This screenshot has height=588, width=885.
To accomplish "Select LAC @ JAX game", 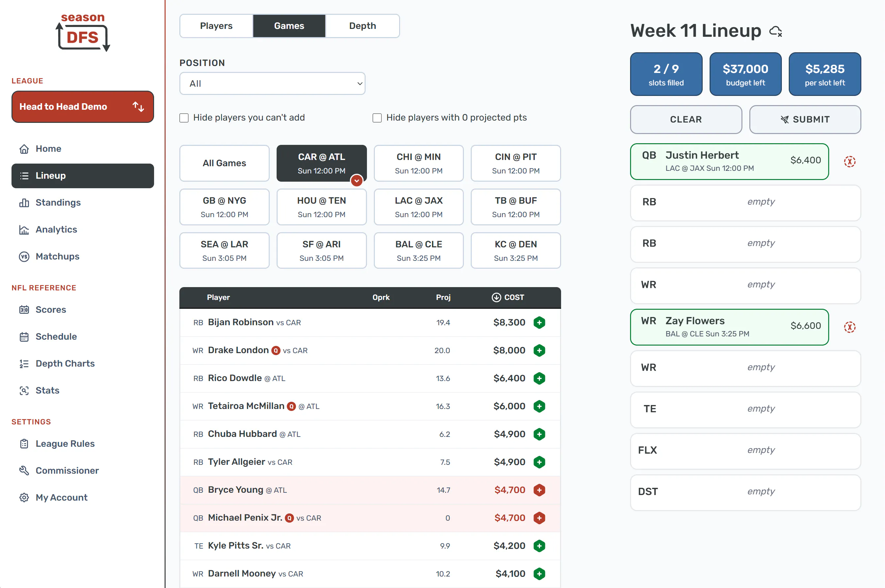I will (x=419, y=207).
